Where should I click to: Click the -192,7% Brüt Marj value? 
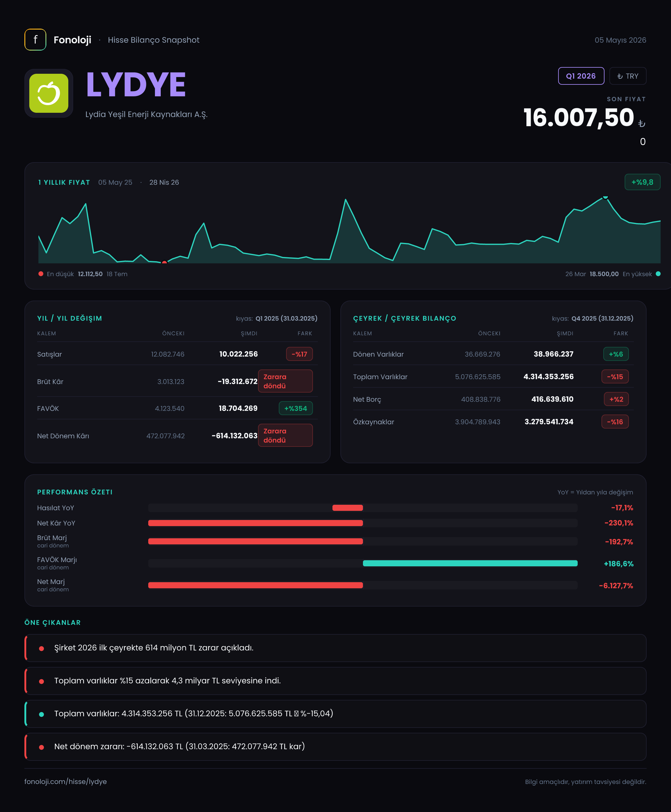(x=619, y=542)
